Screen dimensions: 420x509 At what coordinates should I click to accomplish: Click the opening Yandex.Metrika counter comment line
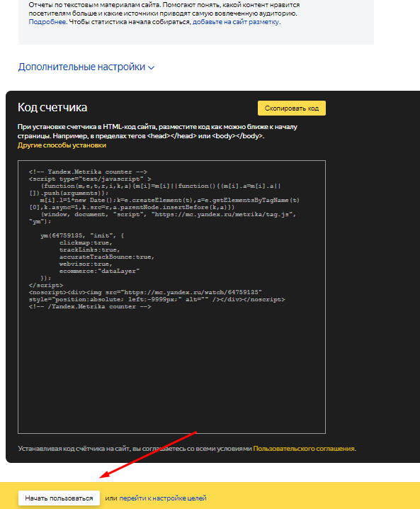pyautogui.click(x=88, y=172)
